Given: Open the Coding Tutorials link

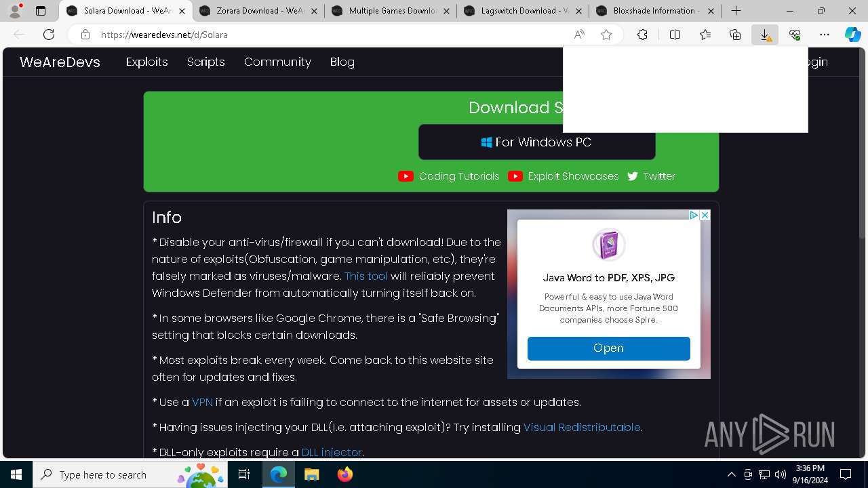Looking at the screenshot, I should [459, 176].
